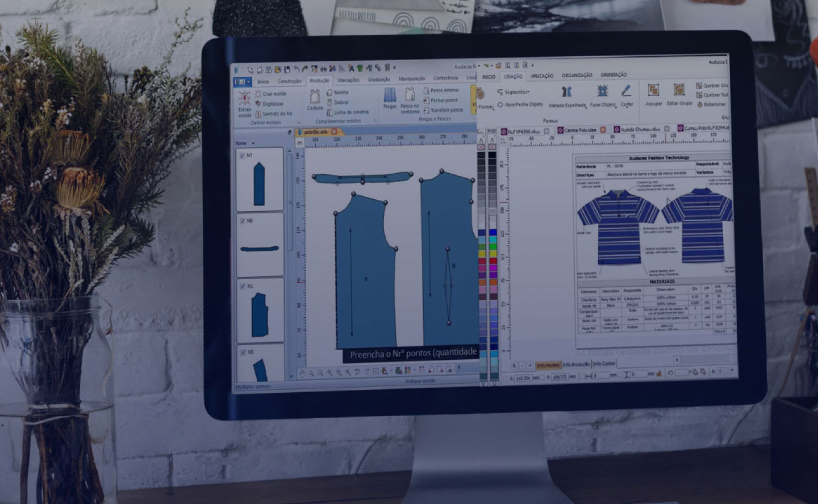Switch to the ORIENTAÇÃO tab
The image size is (818, 504).
[613, 75]
